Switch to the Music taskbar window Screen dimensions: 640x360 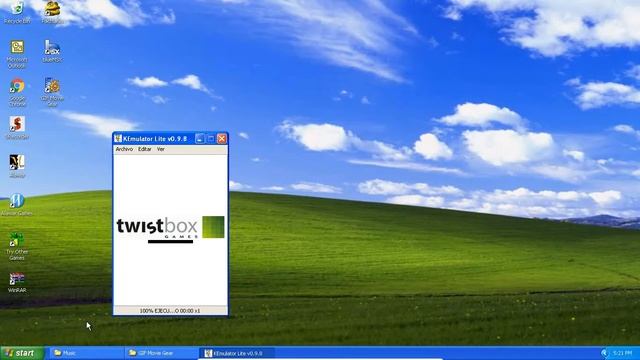tap(87, 353)
